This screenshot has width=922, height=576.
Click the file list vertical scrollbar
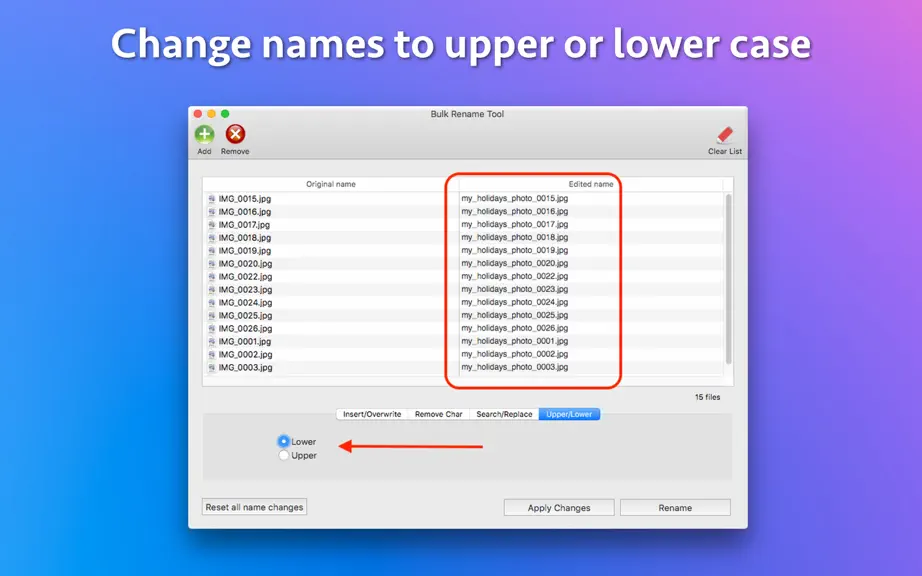pyautogui.click(x=729, y=279)
